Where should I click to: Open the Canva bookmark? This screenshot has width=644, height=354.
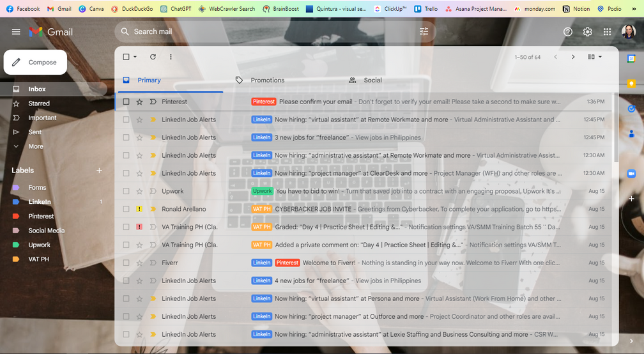point(91,8)
